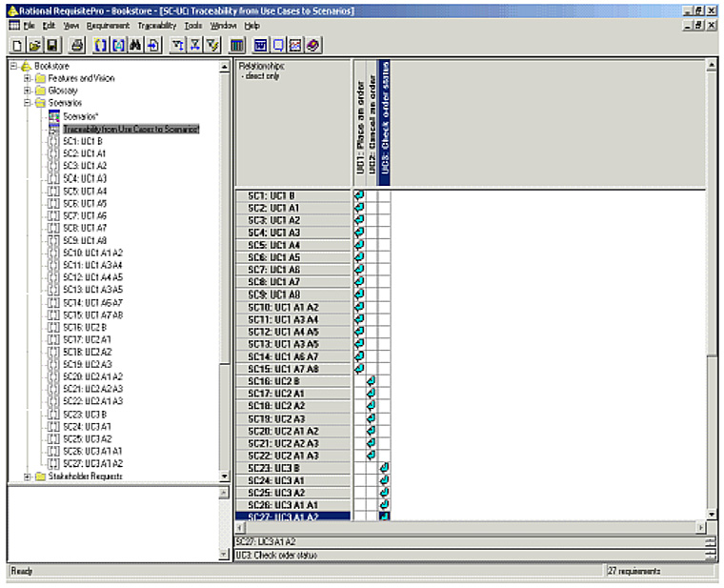
Task: Open the Tools menu
Action: (x=193, y=26)
